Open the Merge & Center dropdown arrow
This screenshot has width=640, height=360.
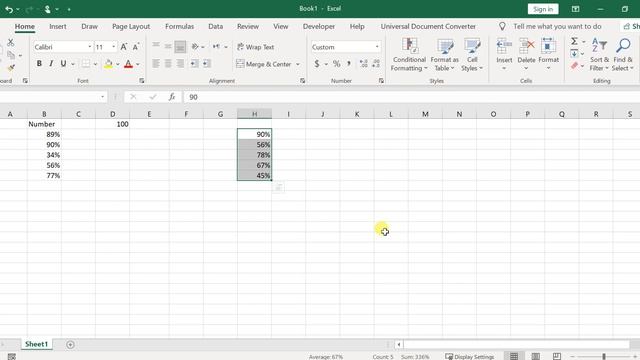[298, 64]
